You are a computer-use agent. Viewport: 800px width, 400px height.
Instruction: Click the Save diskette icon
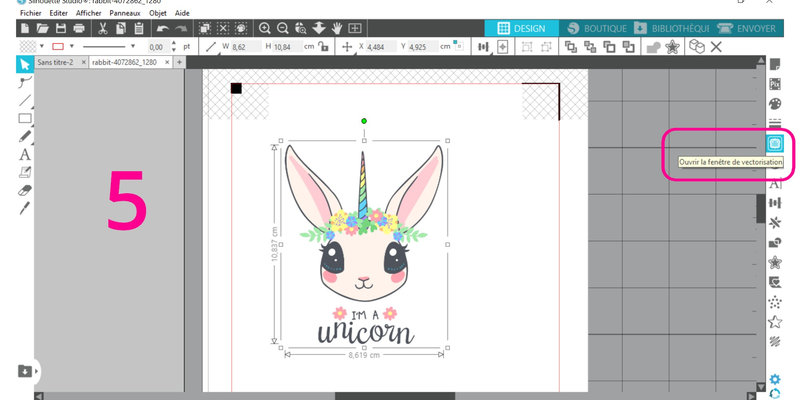click(x=61, y=29)
